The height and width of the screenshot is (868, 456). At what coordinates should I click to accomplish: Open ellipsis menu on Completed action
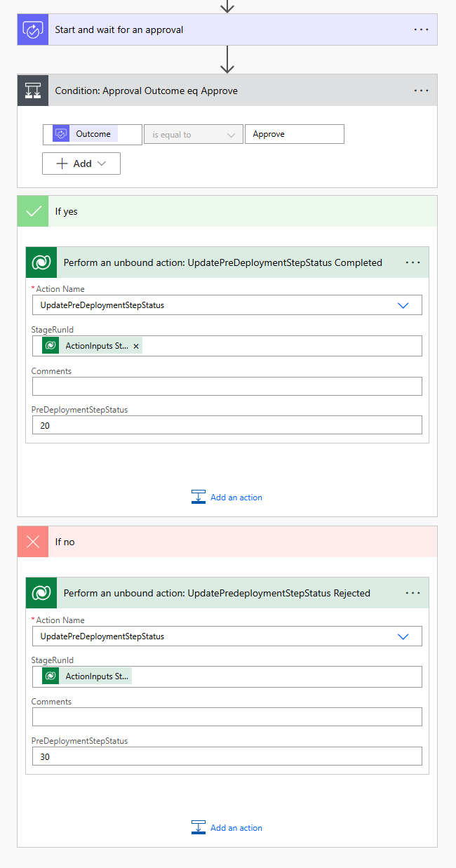pyautogui.click(x=413, y=262)
